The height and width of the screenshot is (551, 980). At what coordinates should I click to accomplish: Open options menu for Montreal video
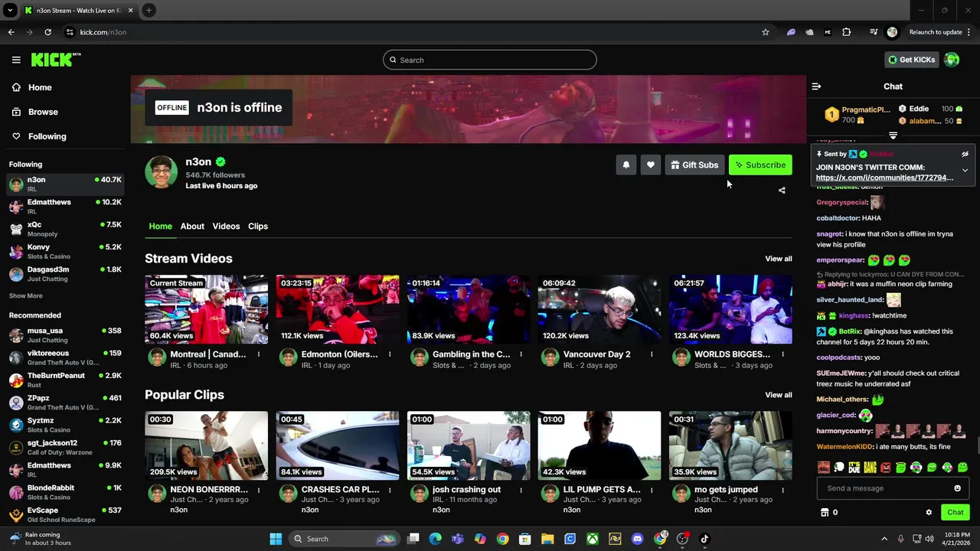pyautogui.click(x=259, y=354)
